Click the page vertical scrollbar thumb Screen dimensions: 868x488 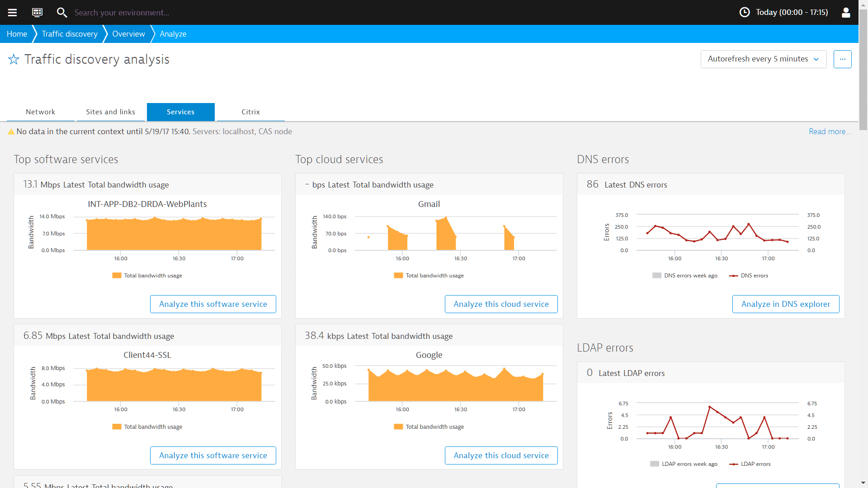863,70
